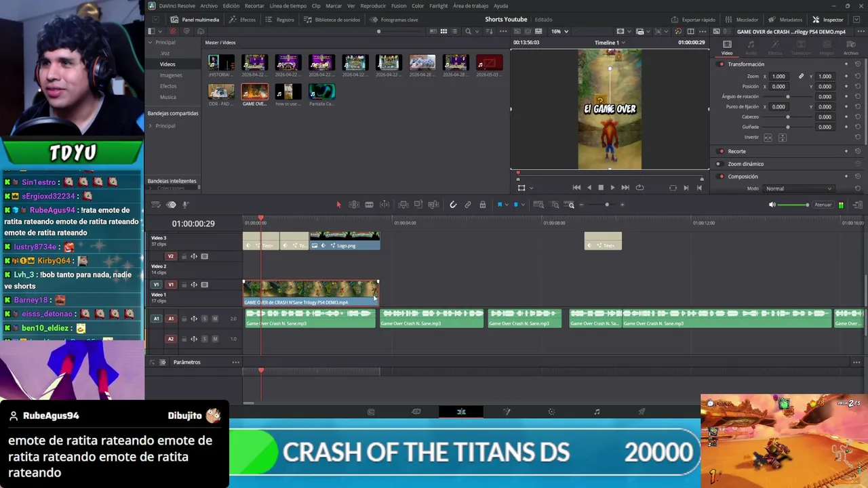Open the media pool sort options icon

[490, 31]
